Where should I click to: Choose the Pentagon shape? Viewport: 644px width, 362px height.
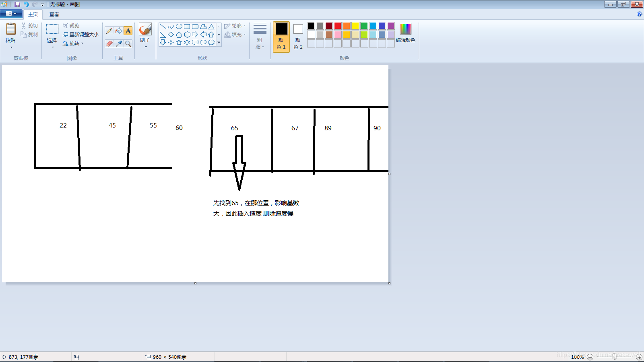[179, 35]
